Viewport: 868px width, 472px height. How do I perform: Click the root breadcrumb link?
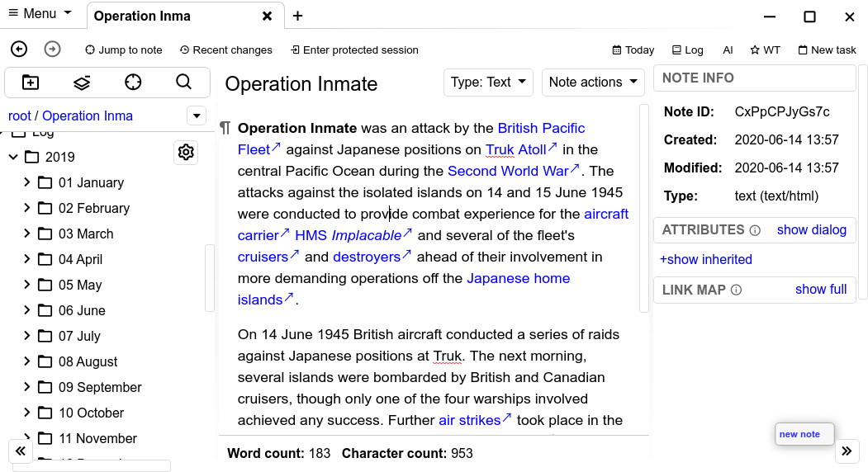[19, 116]
